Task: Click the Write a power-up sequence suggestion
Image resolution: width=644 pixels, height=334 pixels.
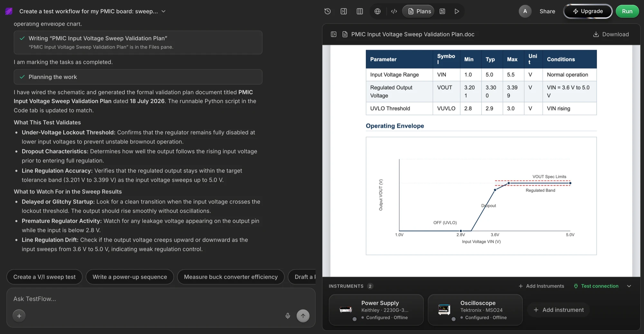Action: click(130, 277)
